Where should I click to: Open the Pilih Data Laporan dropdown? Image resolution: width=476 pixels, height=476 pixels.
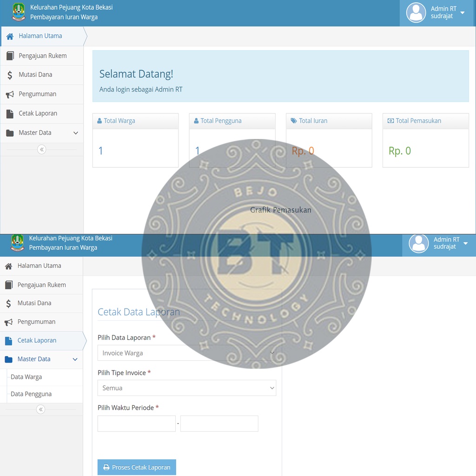click(x=187, y=353)
